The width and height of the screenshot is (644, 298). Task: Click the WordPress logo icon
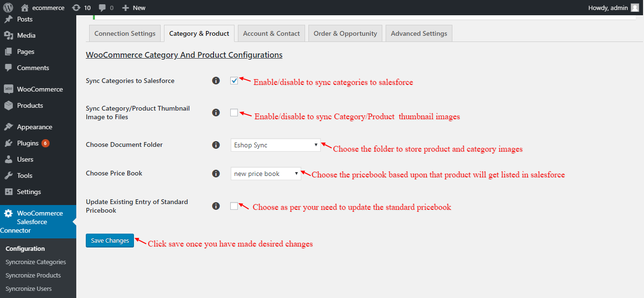(x=8, y=8)
